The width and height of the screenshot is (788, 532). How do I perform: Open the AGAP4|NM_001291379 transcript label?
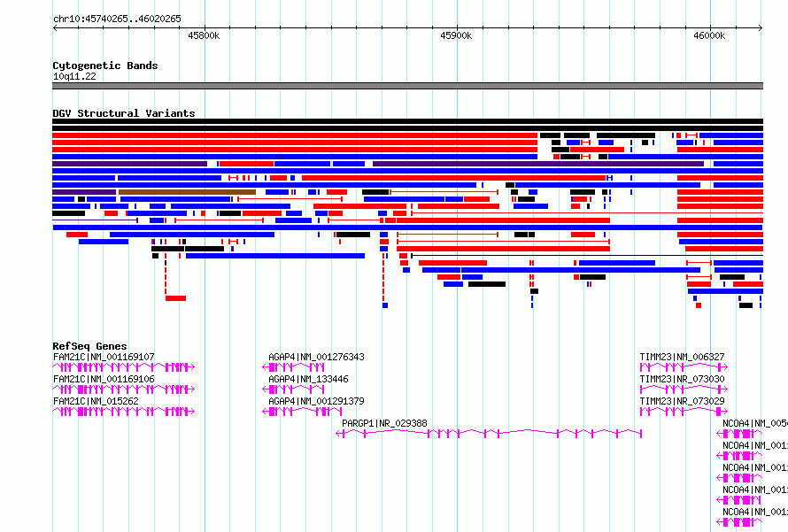click(x=317, y=401)
